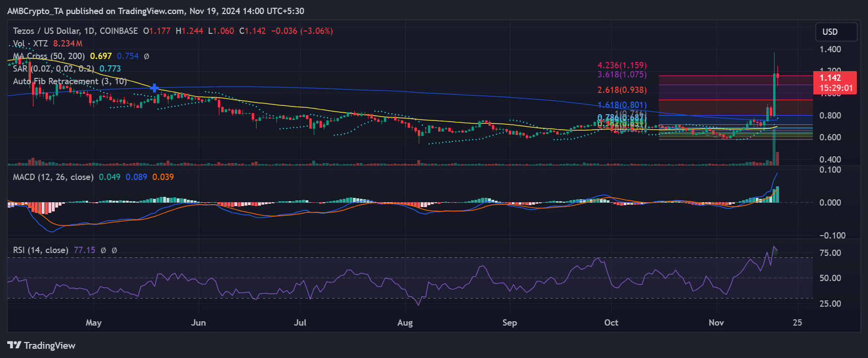Click the MACD scale value −0.100

click(832, 236)
